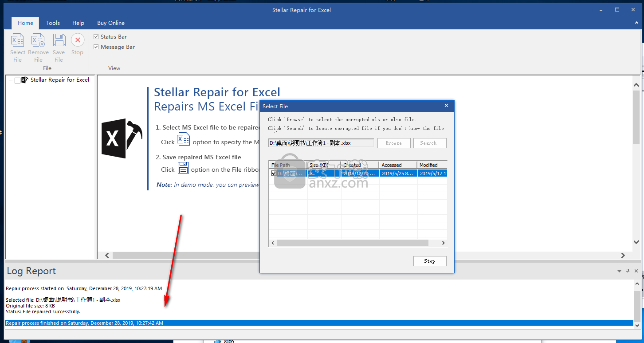
Task: Click the Log Report panel title
Action: point(31,271)
